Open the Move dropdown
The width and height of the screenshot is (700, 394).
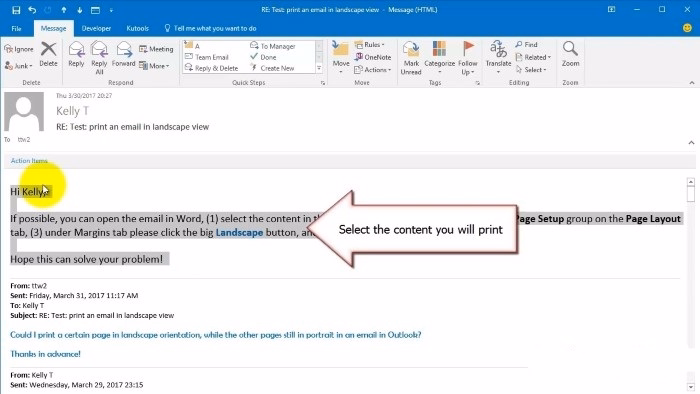tap(341, 57)
